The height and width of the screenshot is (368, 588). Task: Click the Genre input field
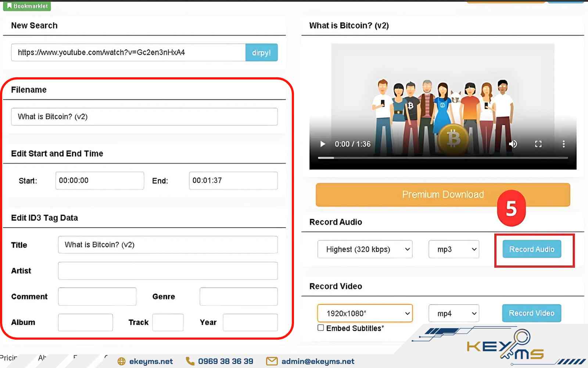coord(239,297)
